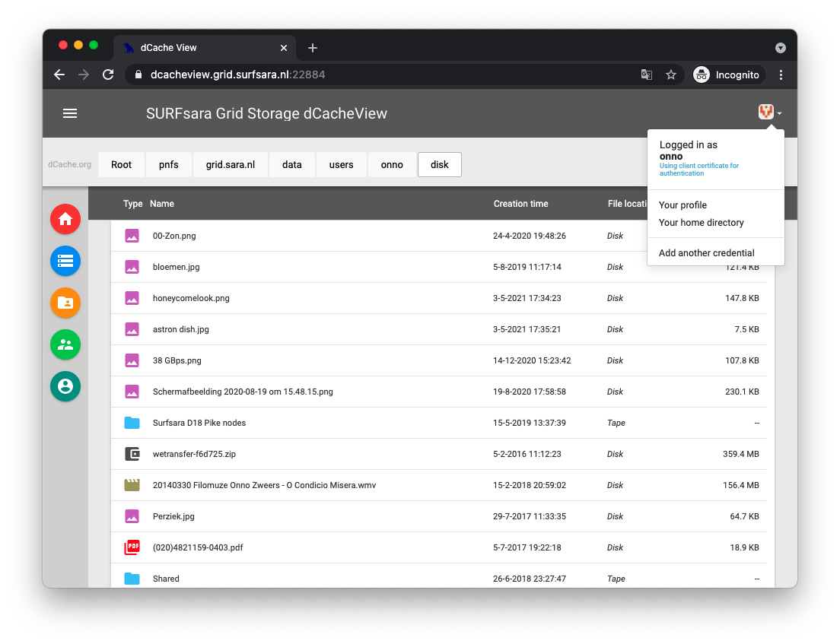The image size is (840, 644).
Task: Open the Shared folder name
Action: [166, 579]
